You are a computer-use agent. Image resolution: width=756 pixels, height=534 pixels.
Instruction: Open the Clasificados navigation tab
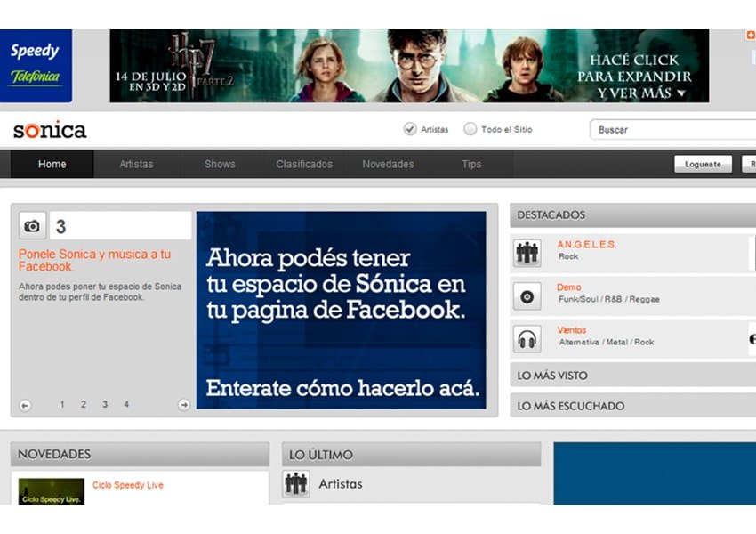coord(304,164)
